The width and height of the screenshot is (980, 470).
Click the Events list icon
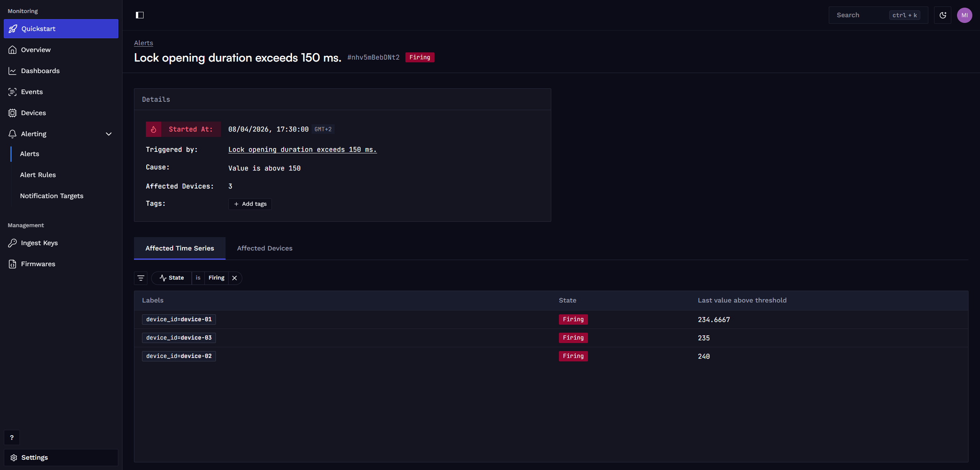click(13, 92)
